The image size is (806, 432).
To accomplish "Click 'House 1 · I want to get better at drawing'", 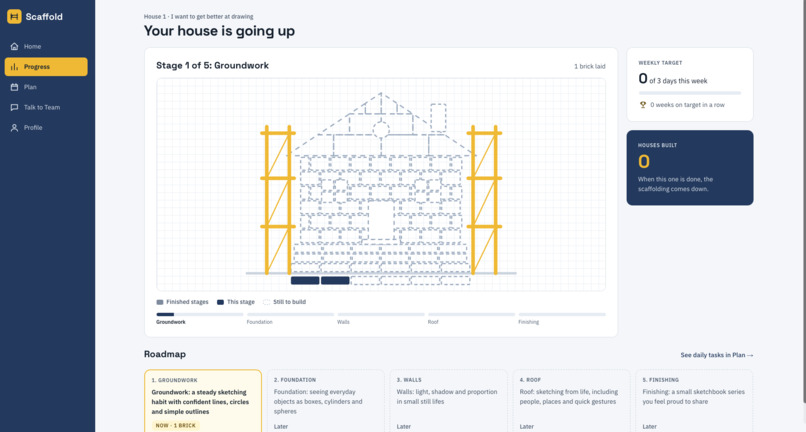I will (198, 16).
